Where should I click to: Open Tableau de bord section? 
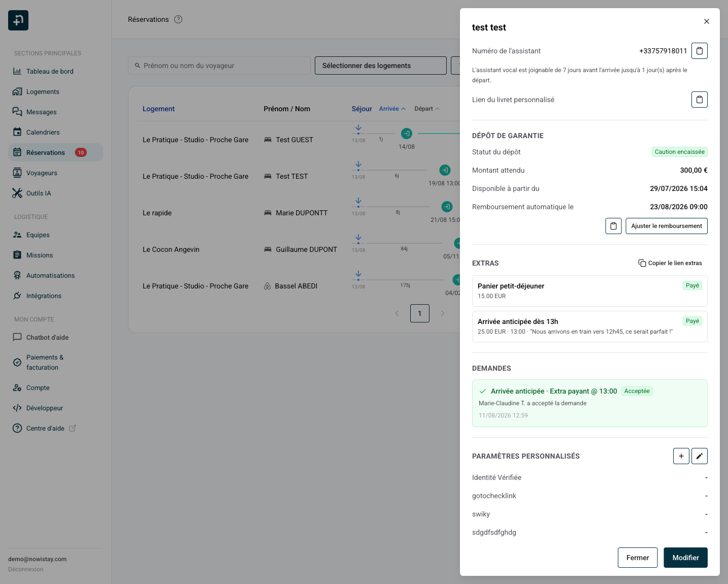click(x=56, y=71)
